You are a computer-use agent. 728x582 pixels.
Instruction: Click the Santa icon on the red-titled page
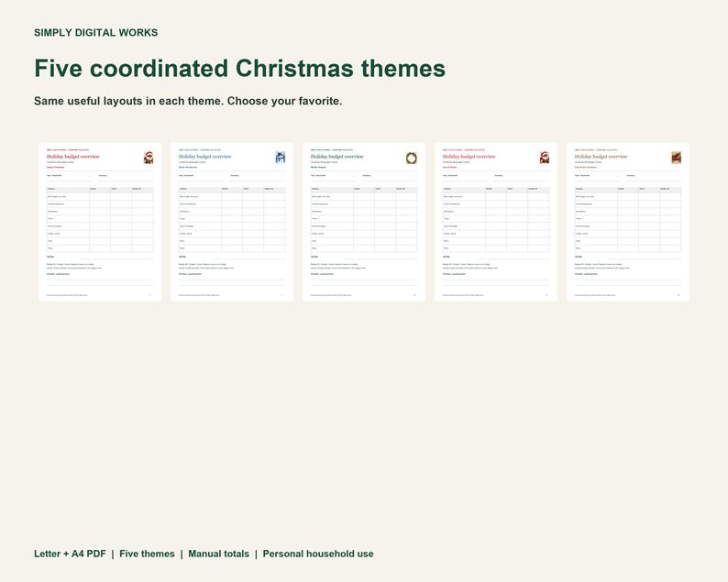coord(149,158)
